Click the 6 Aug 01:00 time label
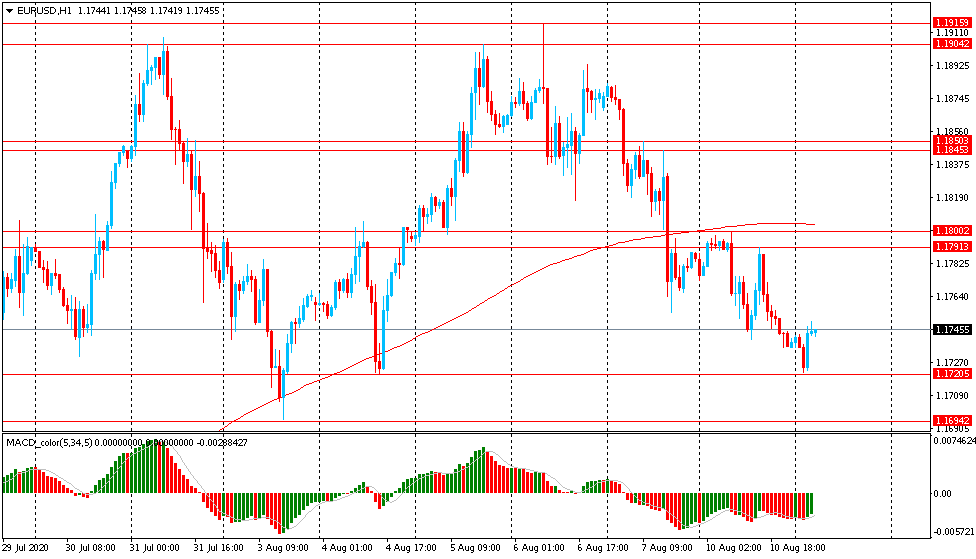976x559 pixels. click(x=540, y=548)
